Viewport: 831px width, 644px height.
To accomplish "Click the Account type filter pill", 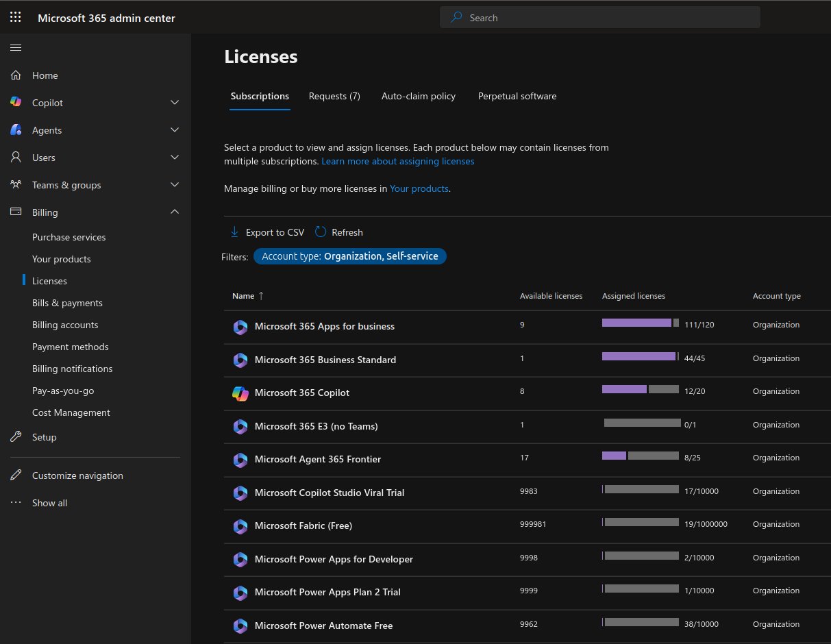I will 350,256.
